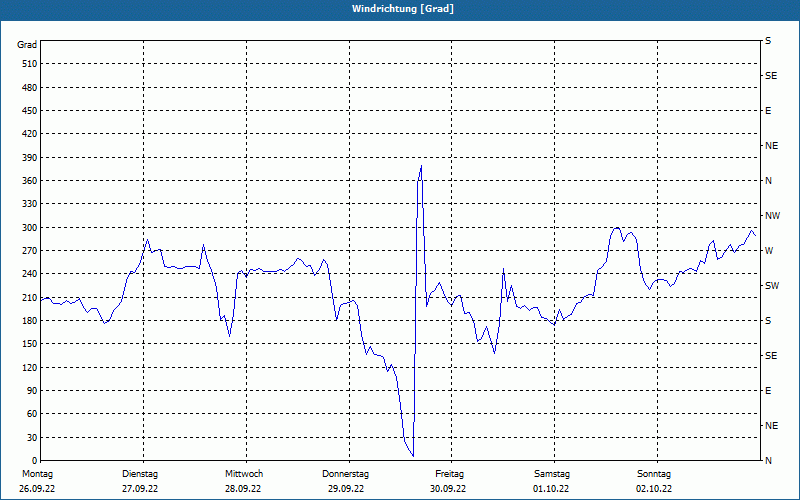Click the 'N' compass label beside 360
This screenshot has height=500, width=800.
[768, 181]
